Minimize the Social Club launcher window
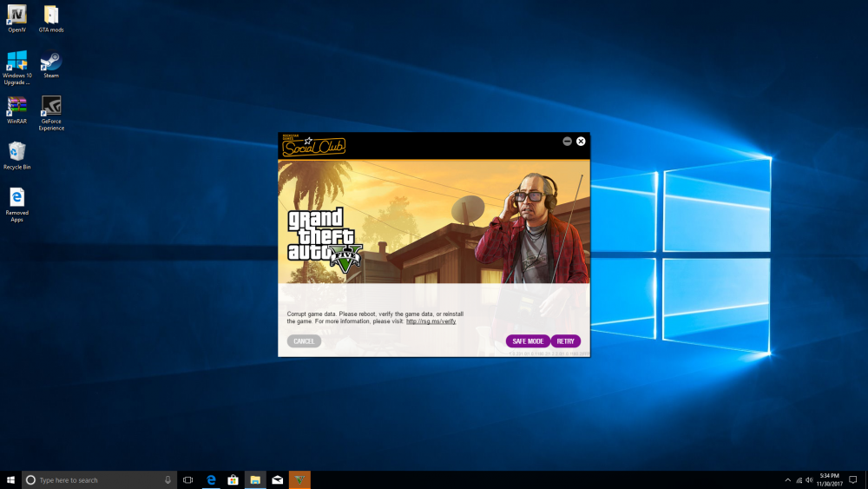868x489 pixels. tap(567, 142)
